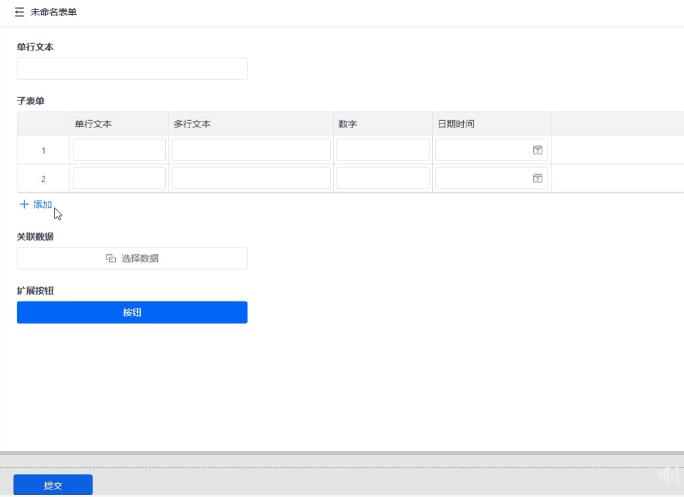Focus the top 单行文本 input field
This screenshot has width=684, height=497.
[x=132, y=68]
